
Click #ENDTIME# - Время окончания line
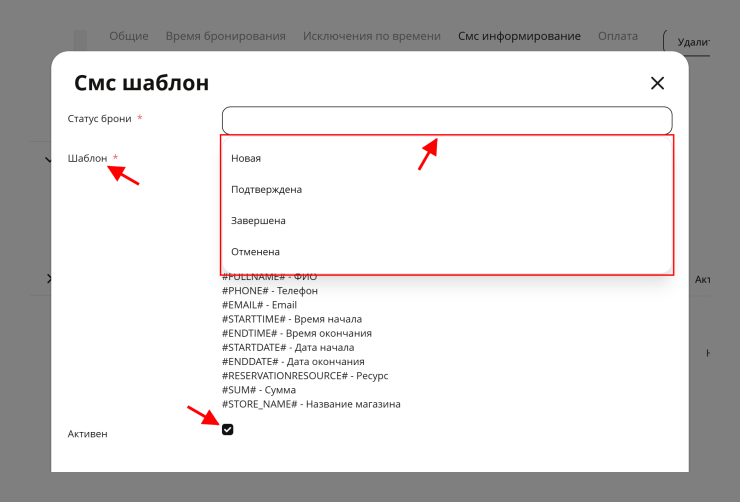click(296, 333)
